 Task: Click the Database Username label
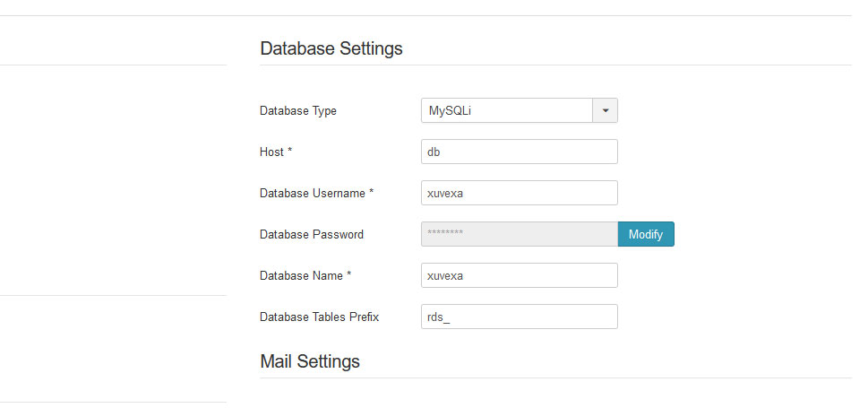[313, 194]
